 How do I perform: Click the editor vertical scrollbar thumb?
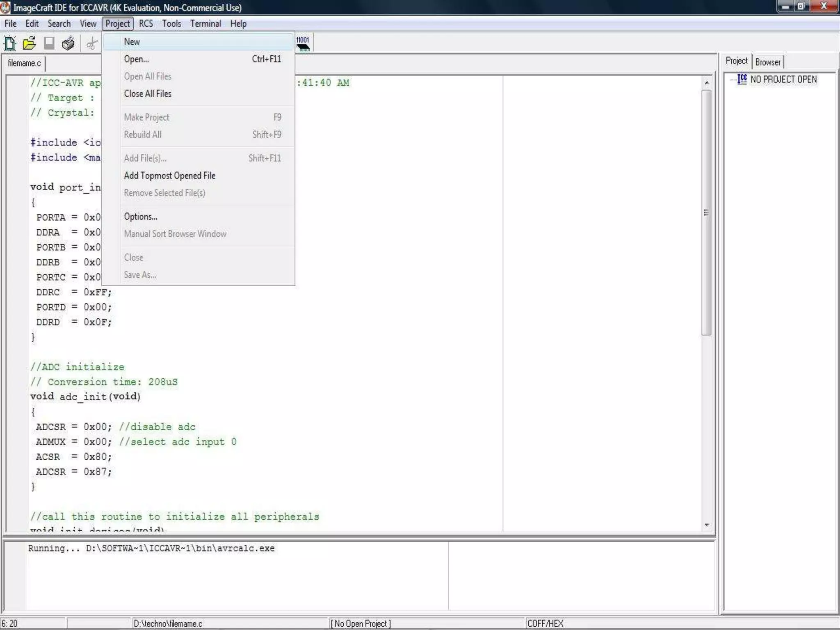[x=706, y=212]
